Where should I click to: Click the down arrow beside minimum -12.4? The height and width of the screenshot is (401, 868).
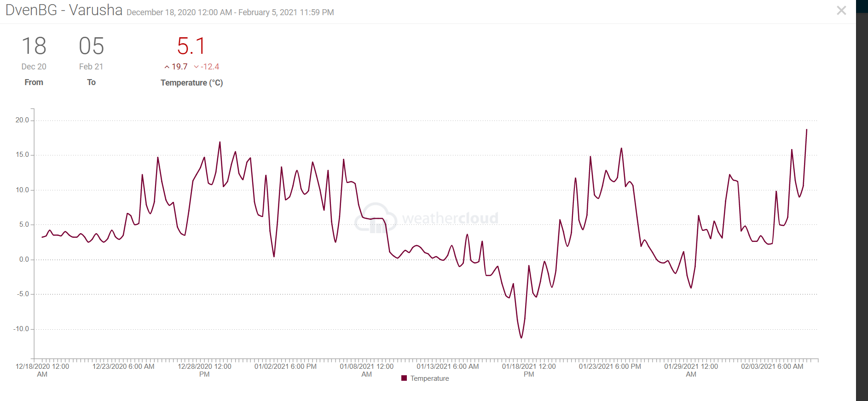click(197, 67)
